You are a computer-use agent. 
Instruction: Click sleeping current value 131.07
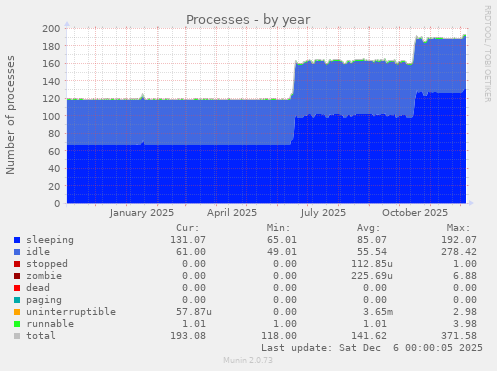[x=188, y=240]
